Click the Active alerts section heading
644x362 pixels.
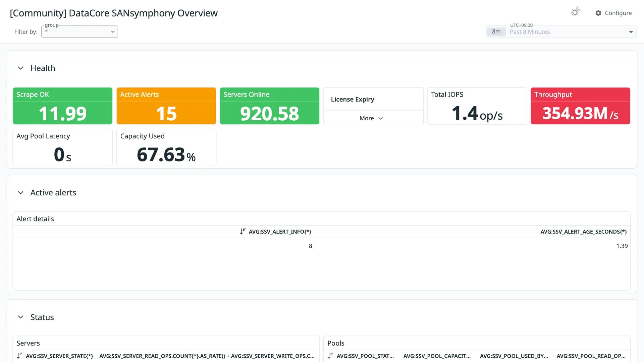(x=53, y=193)
